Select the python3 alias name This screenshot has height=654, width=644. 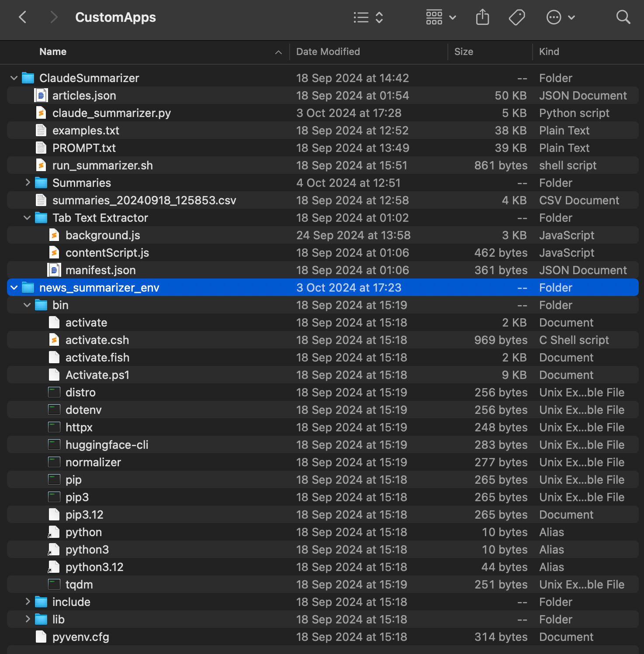pyautogui.click(x=87, y=550)
